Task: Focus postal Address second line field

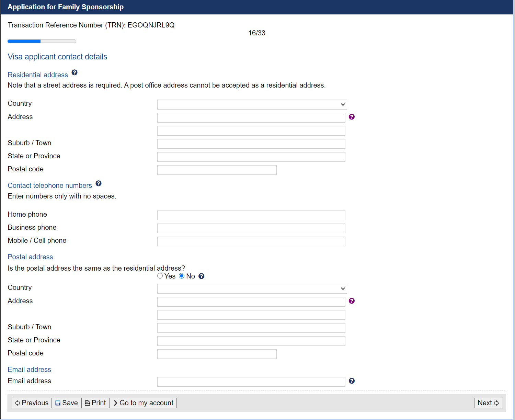Action: (x=251, y=315)
